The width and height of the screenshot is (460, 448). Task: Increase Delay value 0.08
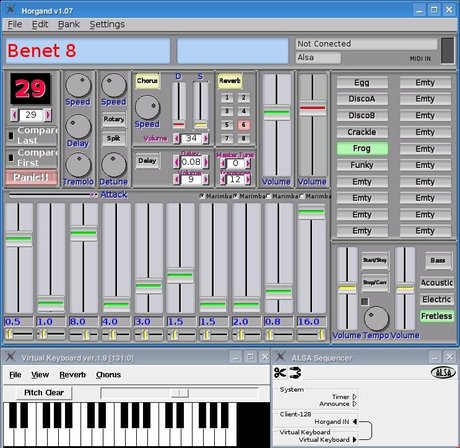pos(206,162)
